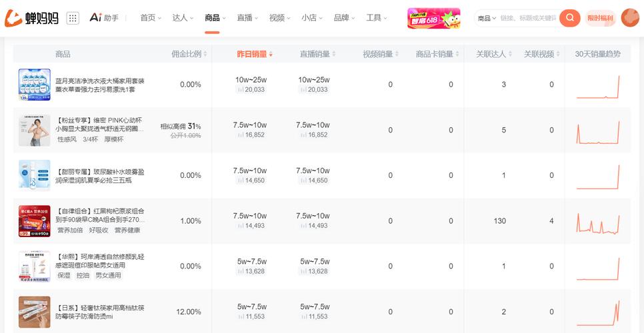
Task: Click the 智赢618 promotional banner
Action: coord(433,18)
